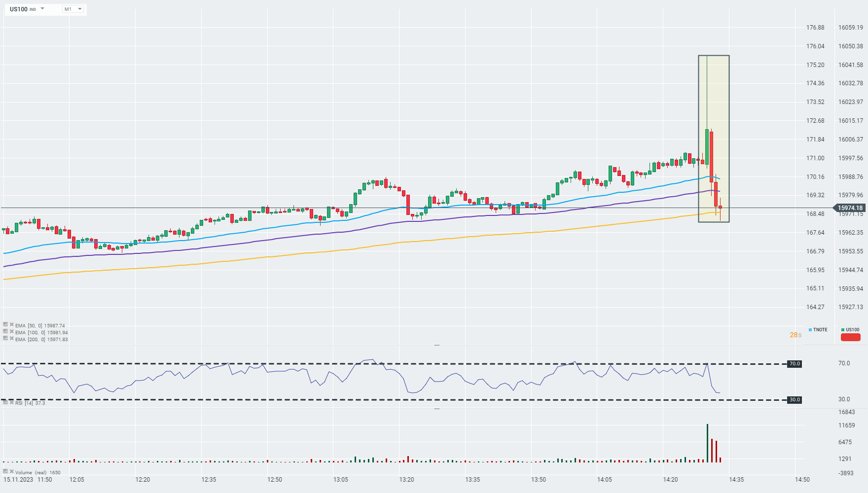868x493 pixels.
Task: Remove the RSI indicator with X icon
Action: click(x=11, y=402)
